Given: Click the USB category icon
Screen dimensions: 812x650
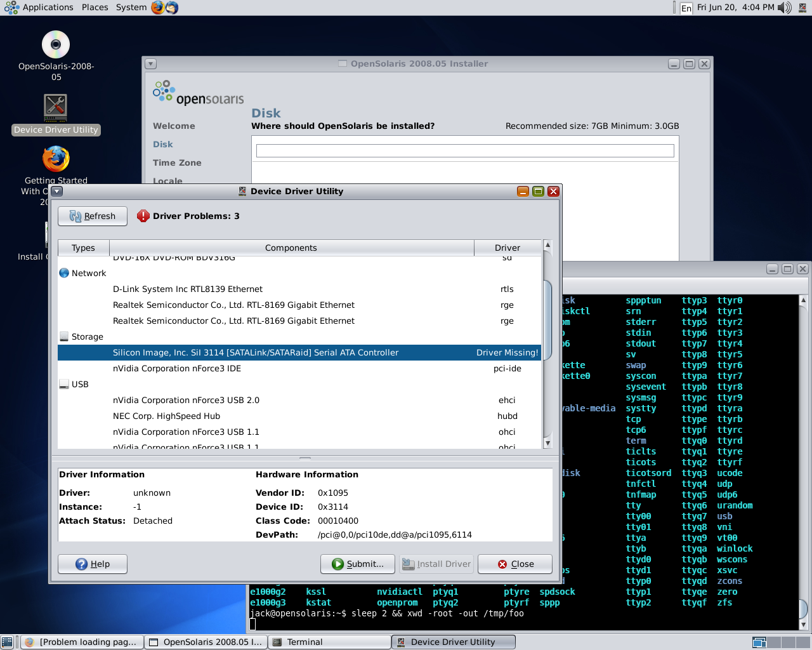Looking at the screenshot, I should tap(63, 384).
